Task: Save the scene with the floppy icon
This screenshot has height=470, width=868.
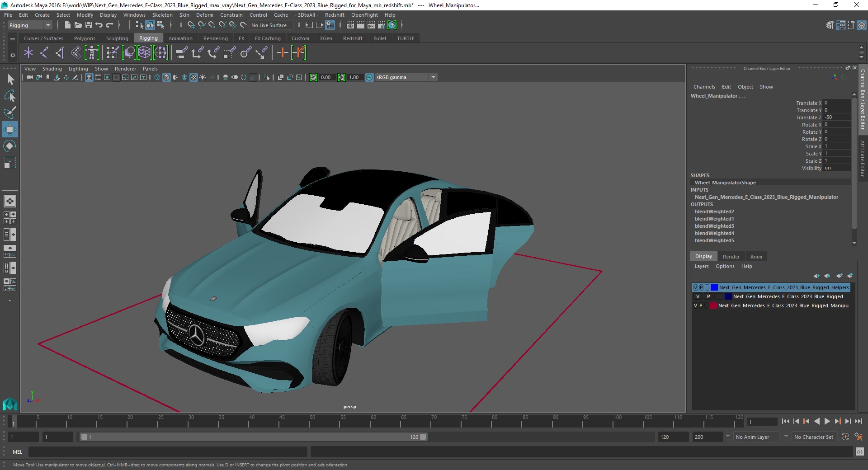Action: (89, 25)
